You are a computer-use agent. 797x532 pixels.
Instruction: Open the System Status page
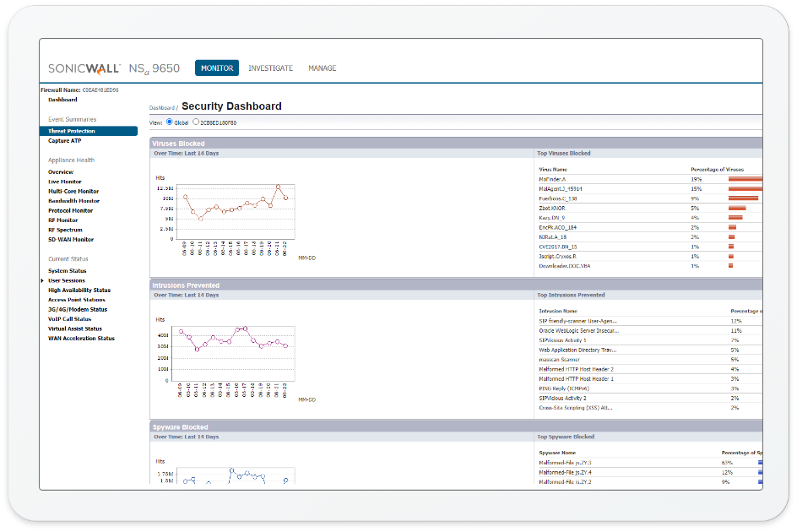[x=67, y=271]
